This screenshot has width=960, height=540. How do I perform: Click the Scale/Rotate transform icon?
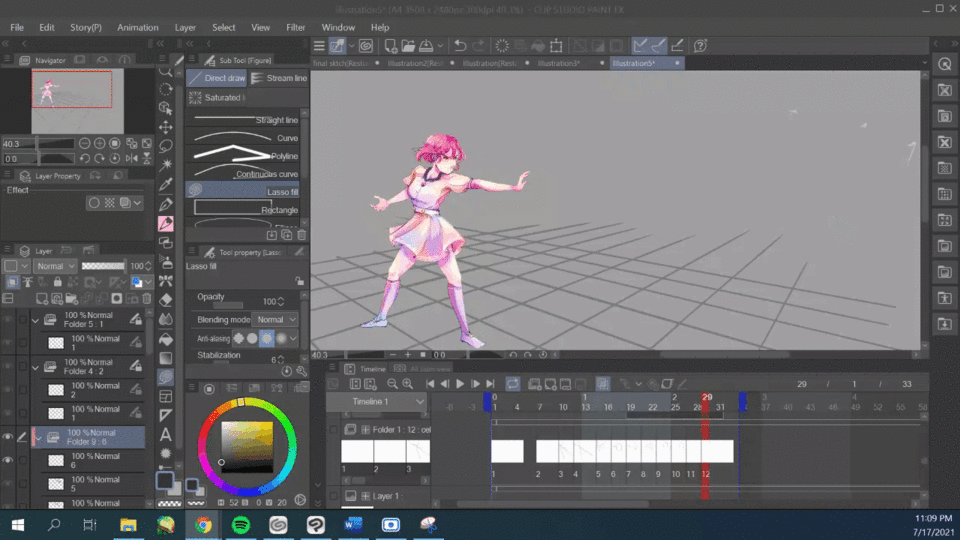click(556, 46)
